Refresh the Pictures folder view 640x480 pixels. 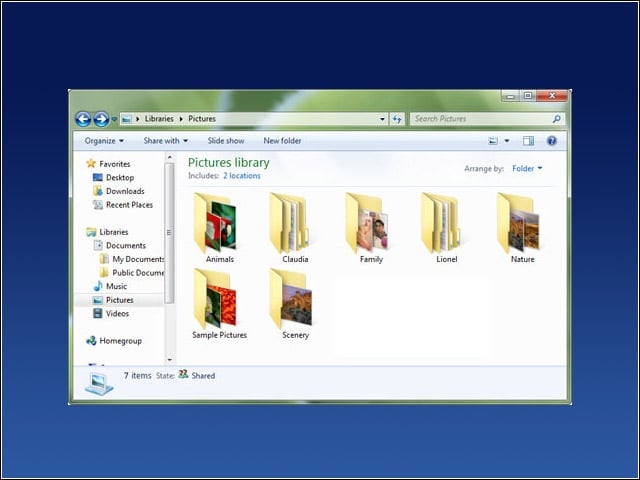pos(397,119)
